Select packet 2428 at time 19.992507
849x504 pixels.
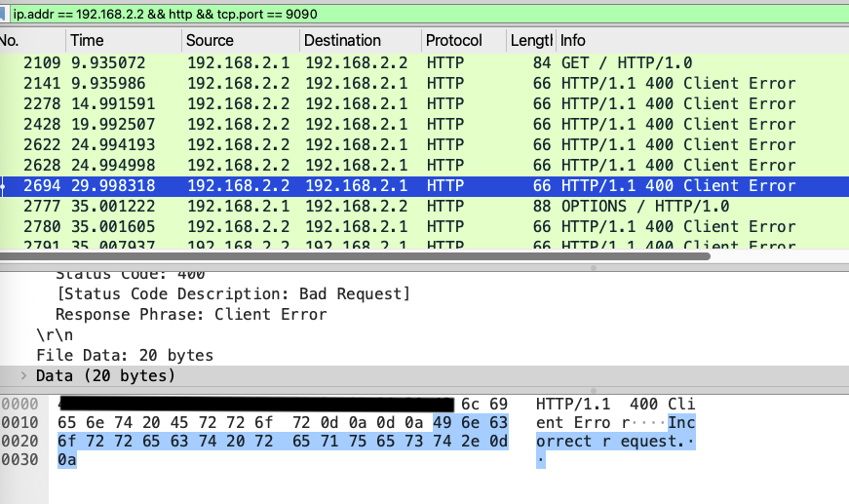click(425, 125)
